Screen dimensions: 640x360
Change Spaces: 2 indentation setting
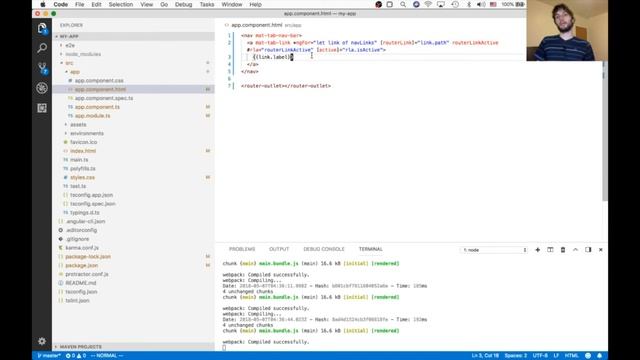point(516,356)
